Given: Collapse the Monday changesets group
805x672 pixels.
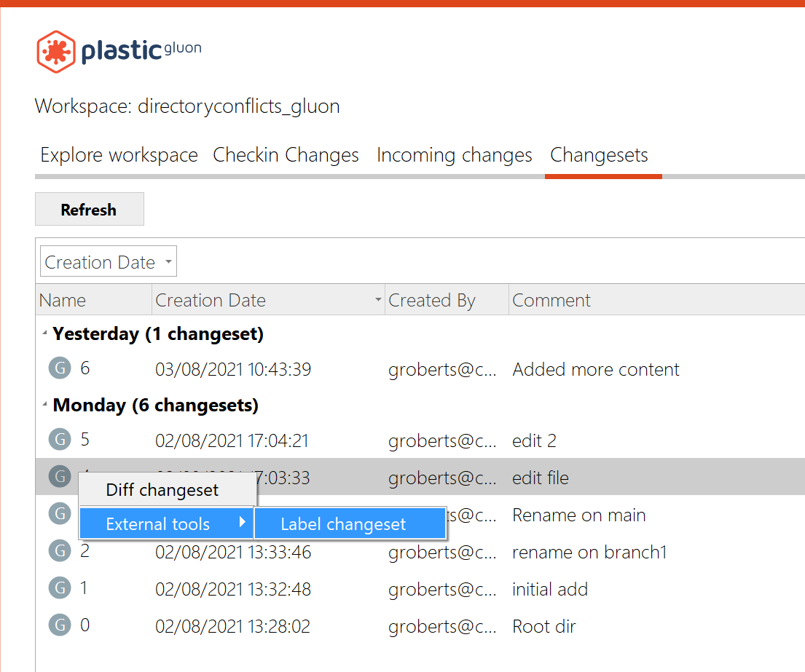Looking at the screenshot, I should (45, 406).
